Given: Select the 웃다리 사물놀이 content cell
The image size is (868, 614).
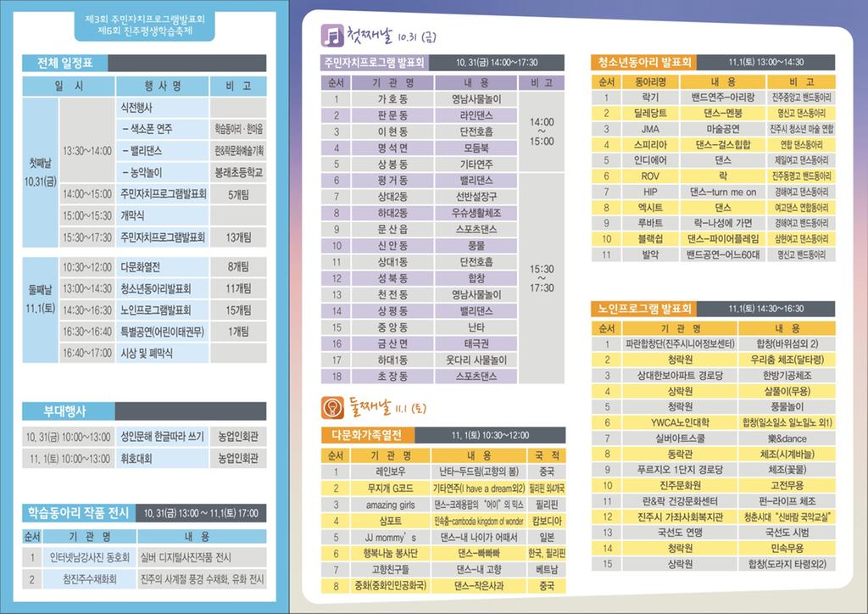Looking at the screenshot, I should (476, 360).
